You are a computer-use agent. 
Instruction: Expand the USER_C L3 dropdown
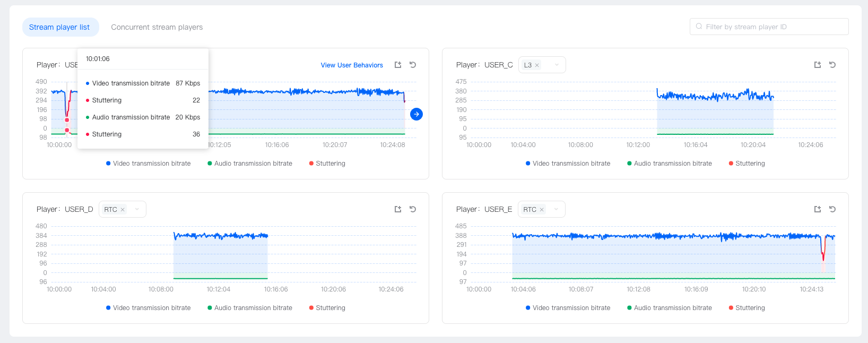point(557,65)
